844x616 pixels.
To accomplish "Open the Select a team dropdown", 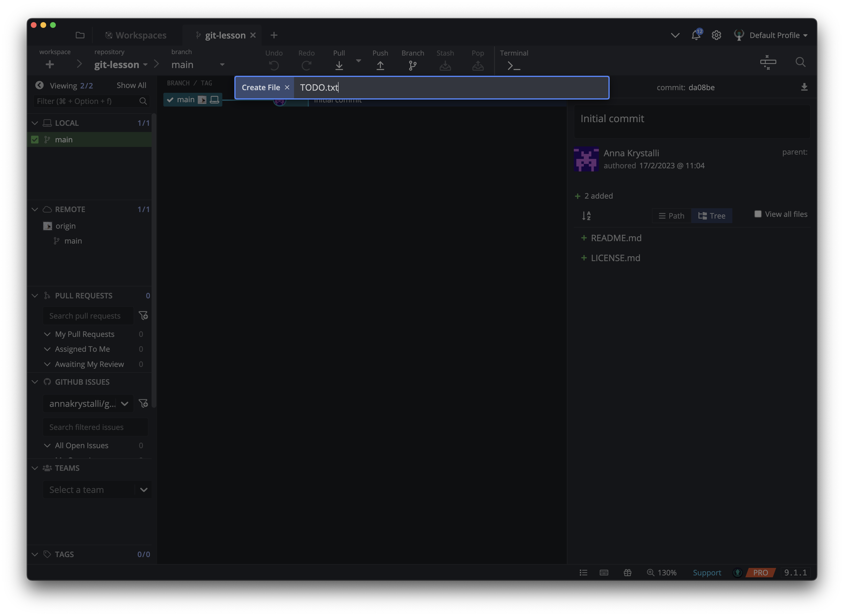I will (97, 490).
